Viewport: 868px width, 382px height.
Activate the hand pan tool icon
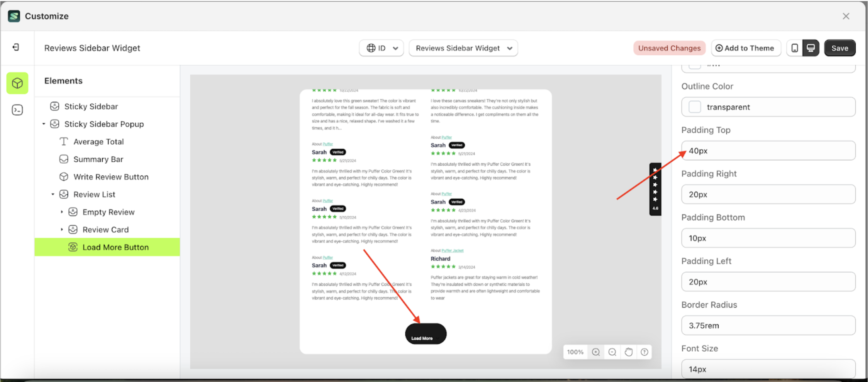click(628, 352)
